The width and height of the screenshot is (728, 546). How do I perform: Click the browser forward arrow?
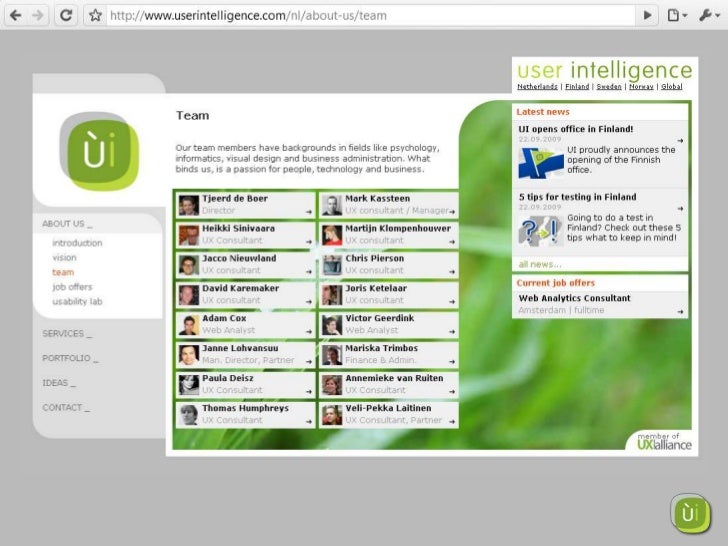point(38,15)
